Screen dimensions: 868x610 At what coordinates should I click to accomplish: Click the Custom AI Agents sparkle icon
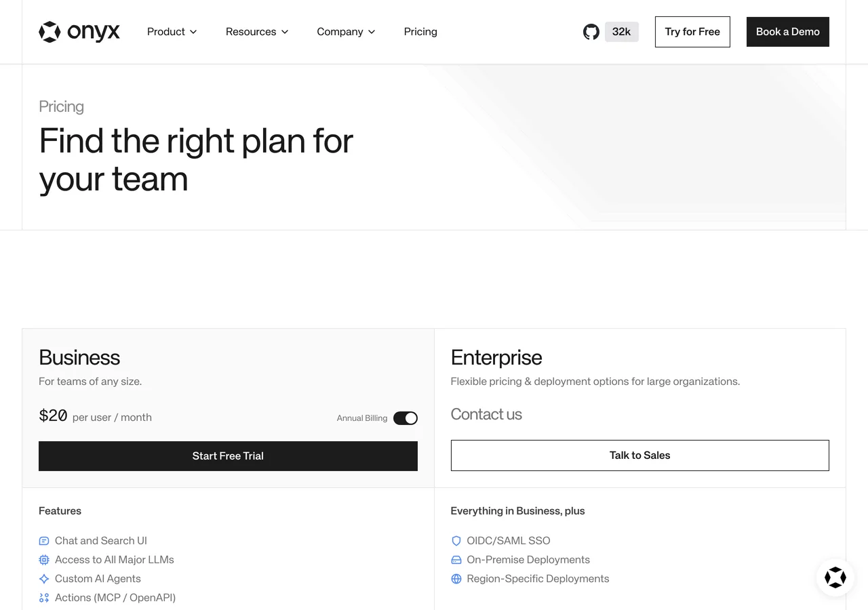click(44, 579)
